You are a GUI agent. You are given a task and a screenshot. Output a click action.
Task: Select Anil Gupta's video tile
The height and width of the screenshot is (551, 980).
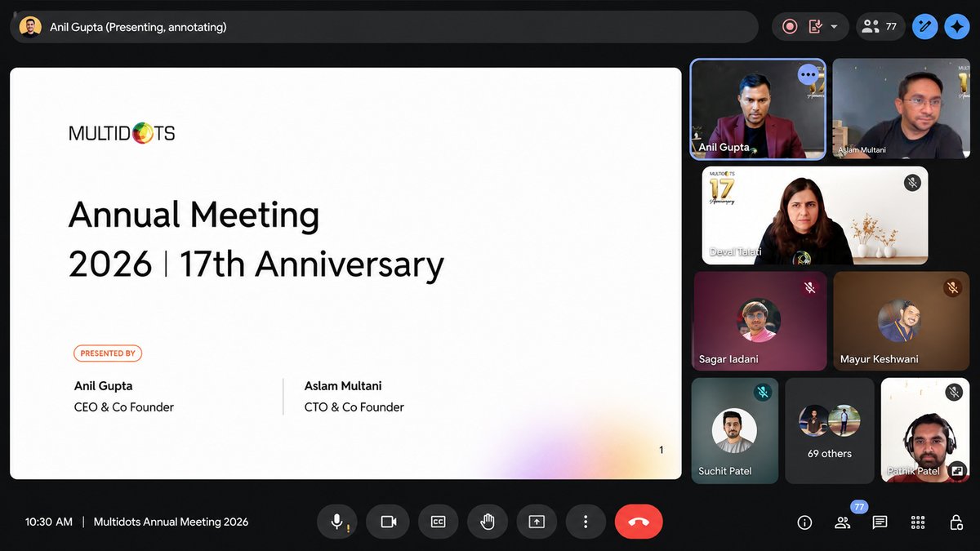[758, 109]
